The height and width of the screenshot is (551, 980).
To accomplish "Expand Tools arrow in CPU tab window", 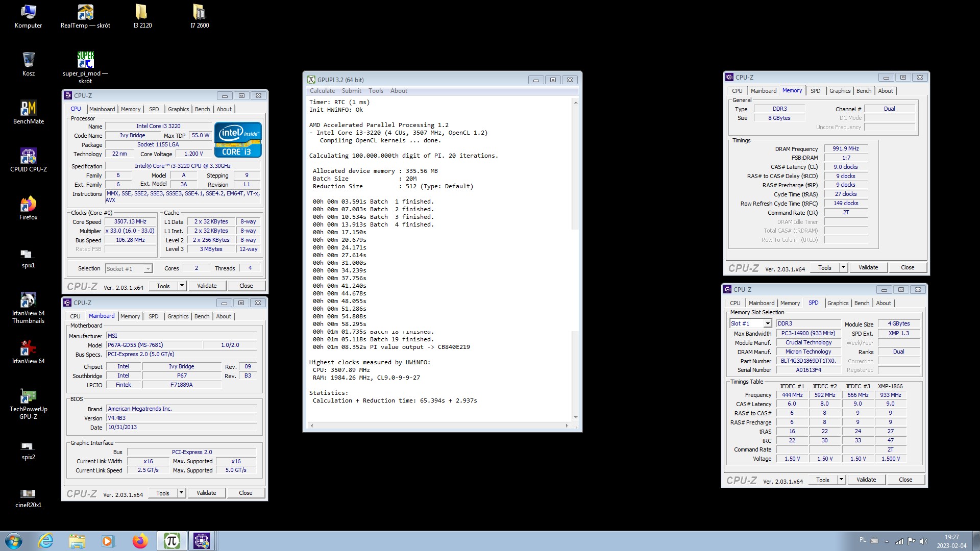I will pos(182,286).
